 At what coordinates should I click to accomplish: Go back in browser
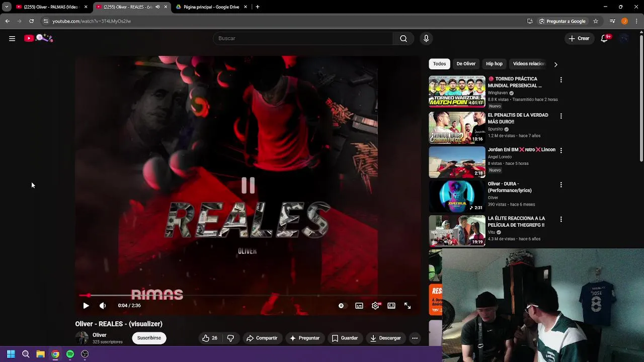click(7, 21)
